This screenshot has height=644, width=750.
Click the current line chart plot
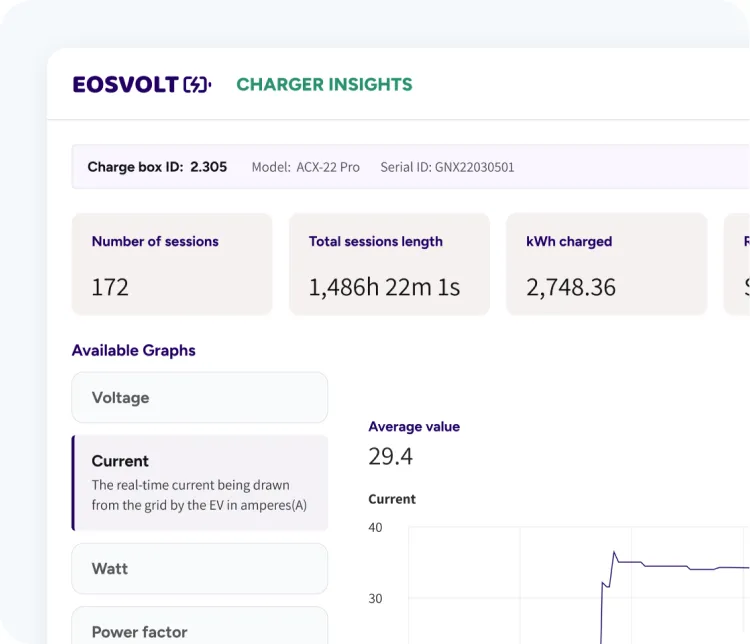[x=579, y=585]
